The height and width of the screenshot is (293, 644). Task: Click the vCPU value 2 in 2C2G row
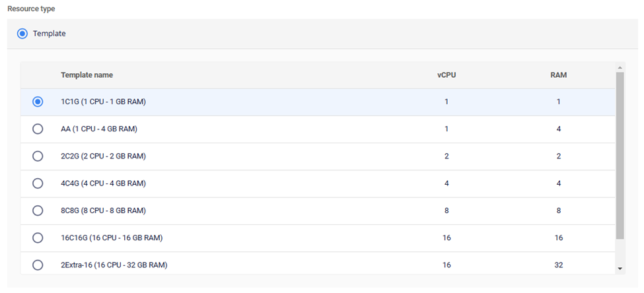pos(447,156)
